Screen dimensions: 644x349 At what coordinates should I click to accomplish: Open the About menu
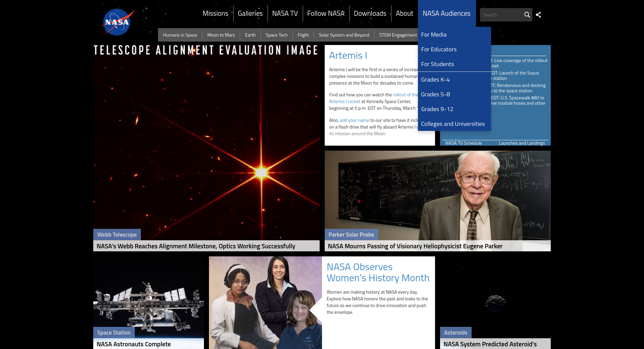pos(405,13)
